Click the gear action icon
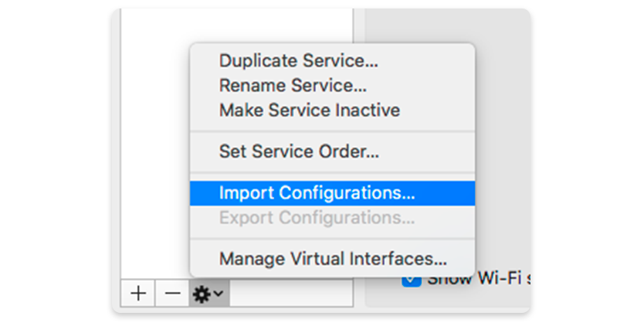Screen dimensions: 644x326 coord(203,294)
